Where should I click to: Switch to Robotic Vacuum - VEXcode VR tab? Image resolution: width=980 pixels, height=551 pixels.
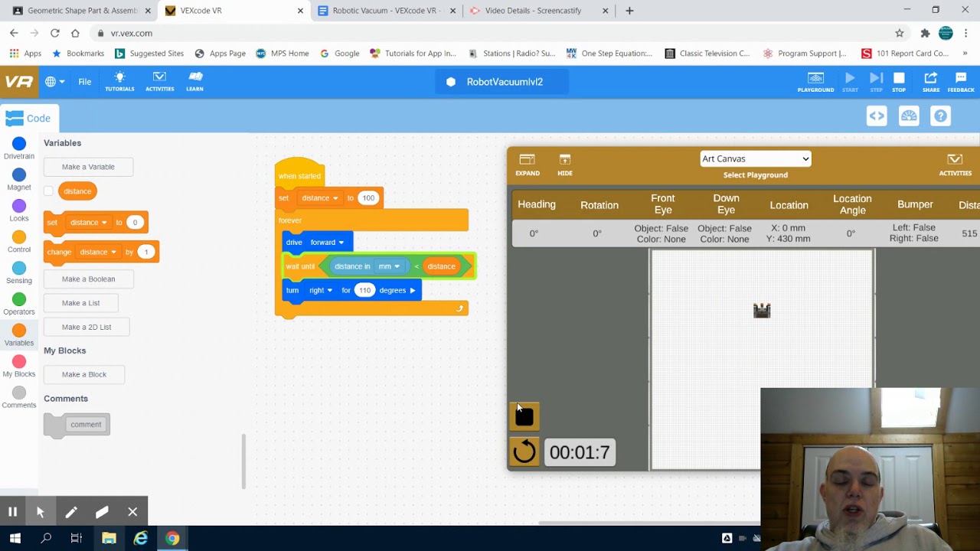coord(387,11)
